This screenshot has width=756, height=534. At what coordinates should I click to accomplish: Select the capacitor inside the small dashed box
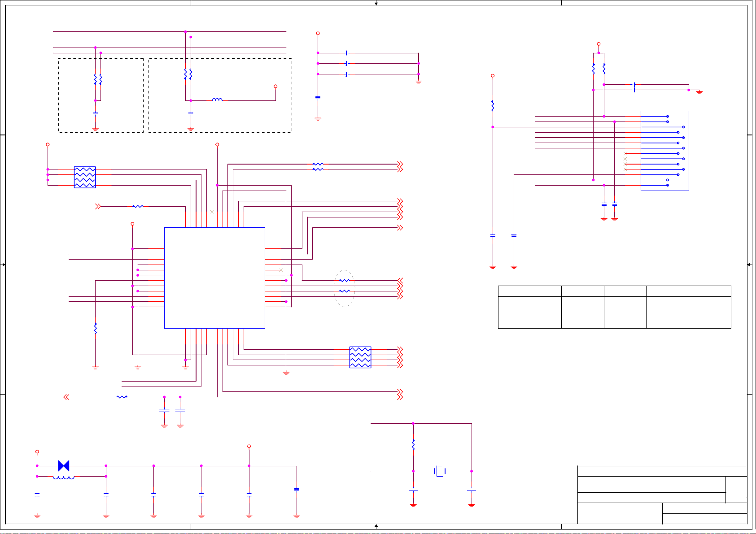[x=95, y=114]
